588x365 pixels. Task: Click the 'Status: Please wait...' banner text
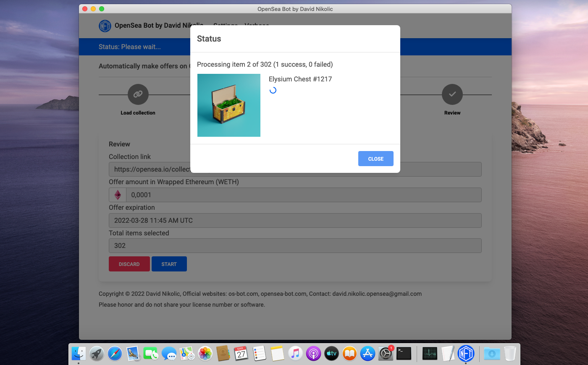point(130,47)
